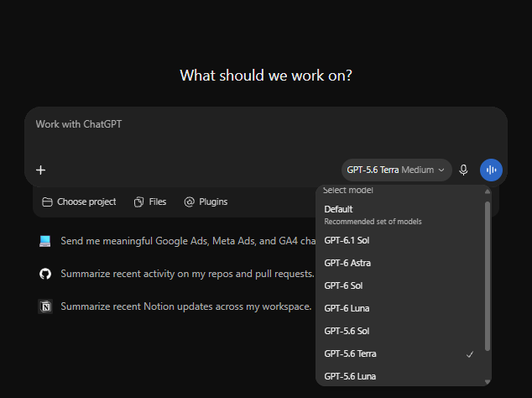532x398 pixels.
Task: Select the Default recommended set of models
Action: pyautogui.click(x=400, y=215)
